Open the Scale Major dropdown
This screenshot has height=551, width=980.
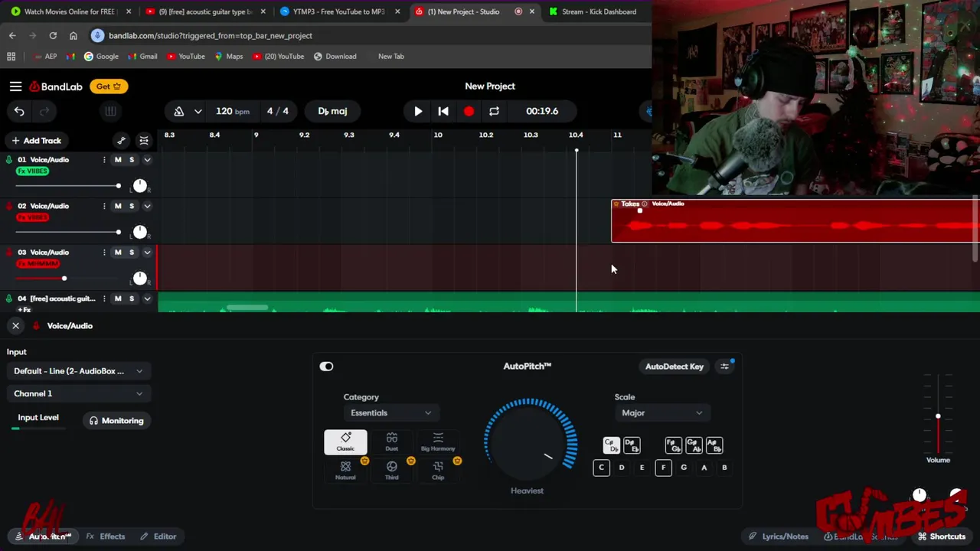tap(662, 413)
